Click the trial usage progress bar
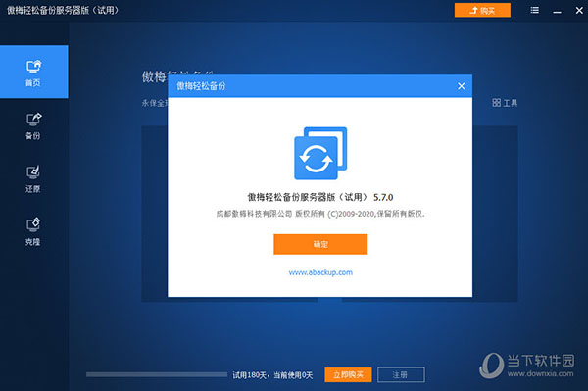 157,374
